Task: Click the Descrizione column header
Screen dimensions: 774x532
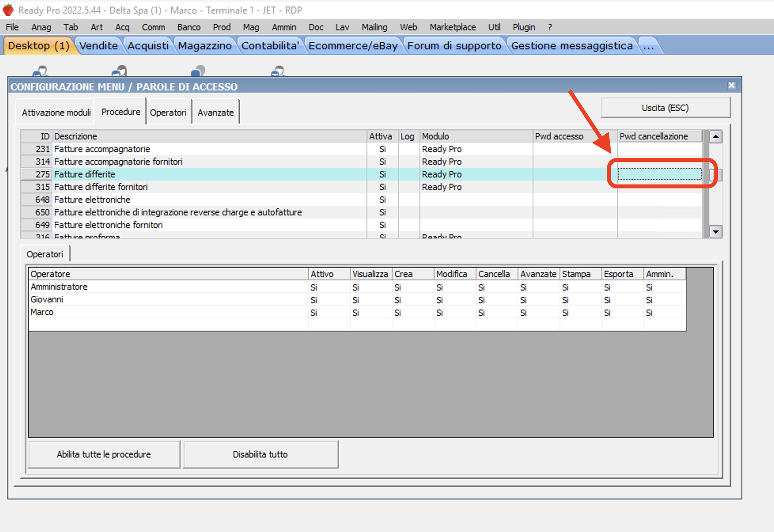Action: (209, 136)
